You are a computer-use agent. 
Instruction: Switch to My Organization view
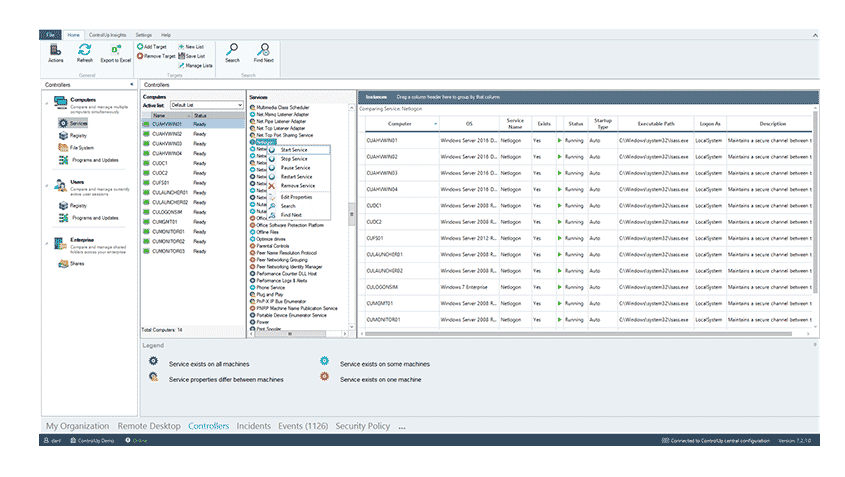[78, 426]
